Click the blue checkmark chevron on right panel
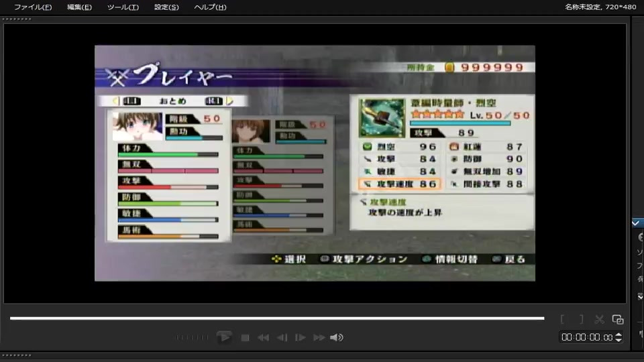The image size is (644, 362). 636,223
